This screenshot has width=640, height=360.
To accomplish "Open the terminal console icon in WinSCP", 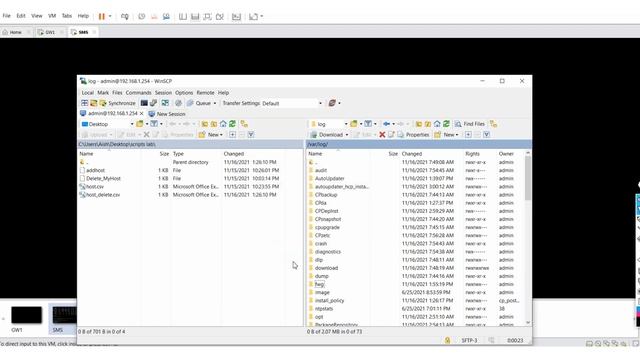I will 144,103.
